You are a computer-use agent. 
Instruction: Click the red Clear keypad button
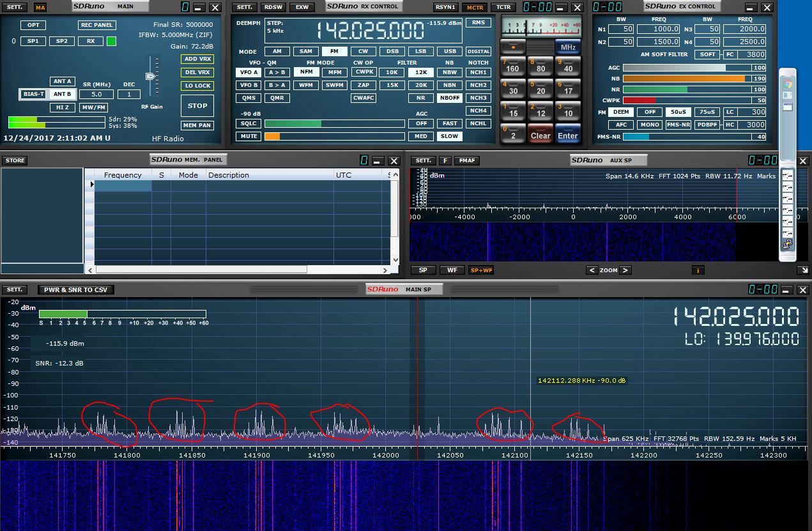click(x=540, y=133)
